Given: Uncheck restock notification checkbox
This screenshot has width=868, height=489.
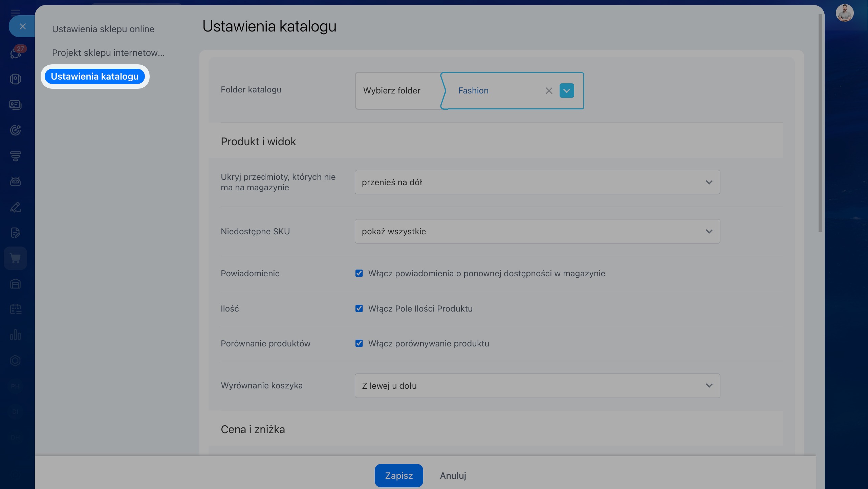Looking at the screenshot, I should coord(359,273).
